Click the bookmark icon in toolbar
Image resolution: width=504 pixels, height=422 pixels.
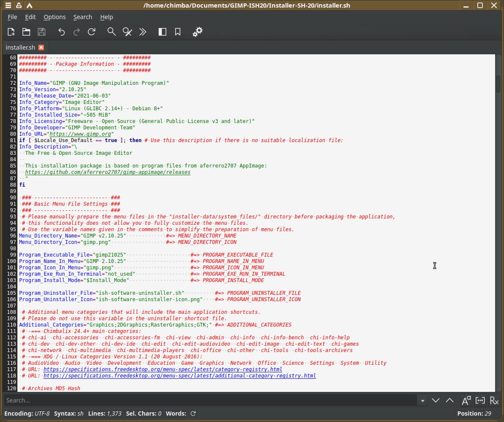pos(178,32)
